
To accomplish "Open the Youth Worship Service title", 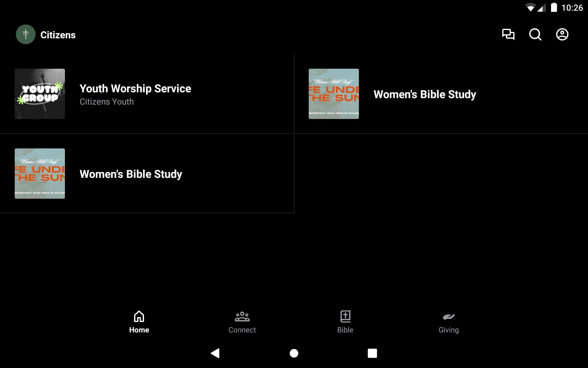I will pyautogui.click(x=135, y=89).
